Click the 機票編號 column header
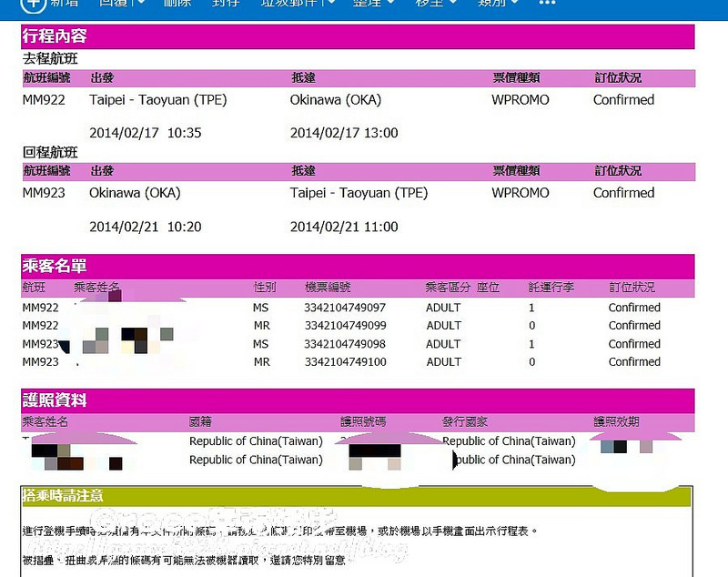 pyautogui.click(x=328, y=288)
